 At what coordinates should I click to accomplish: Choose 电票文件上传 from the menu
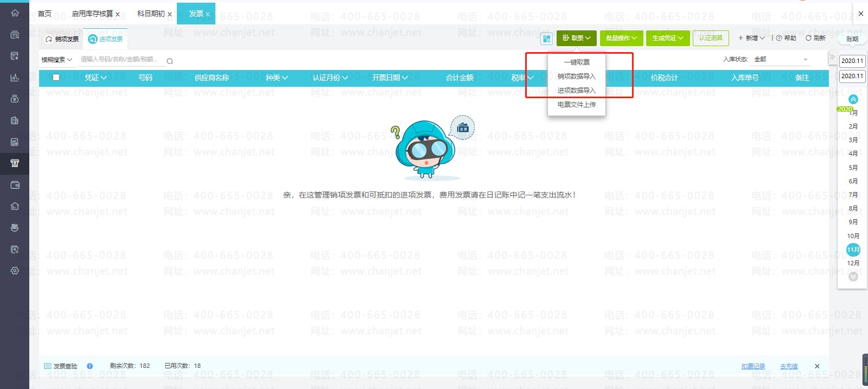pyautogui.click(x=577, y=105)
